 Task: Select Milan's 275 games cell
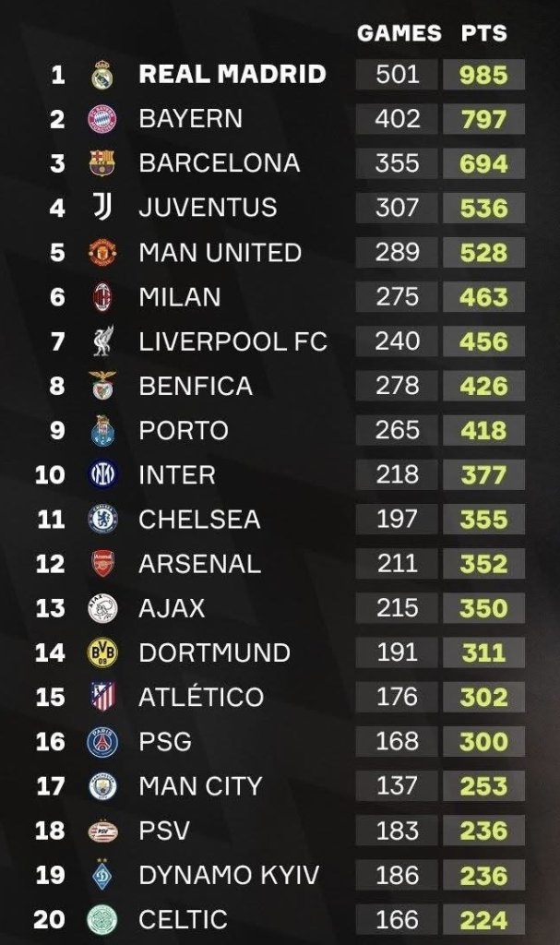click(x=398, y=297)
